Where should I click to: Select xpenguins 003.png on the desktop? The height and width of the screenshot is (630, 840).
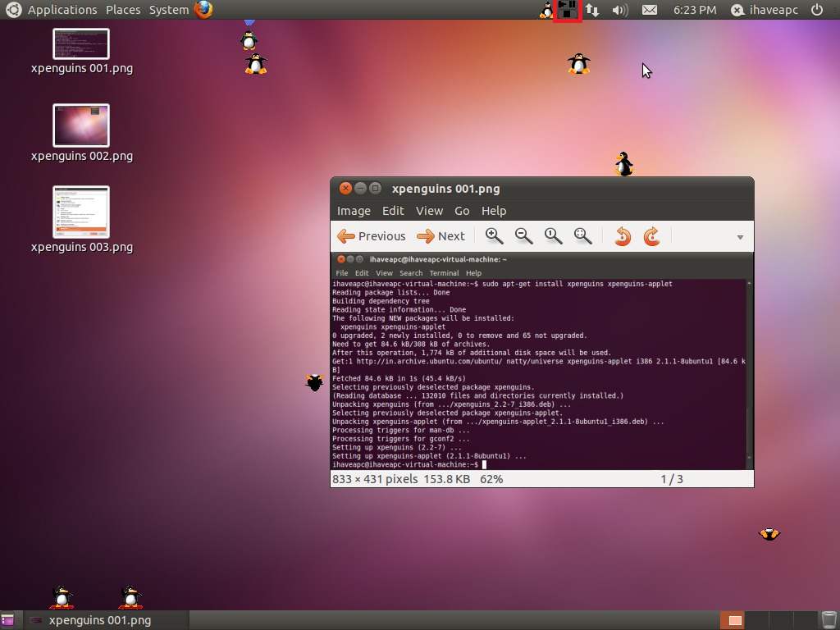point(81,220)
